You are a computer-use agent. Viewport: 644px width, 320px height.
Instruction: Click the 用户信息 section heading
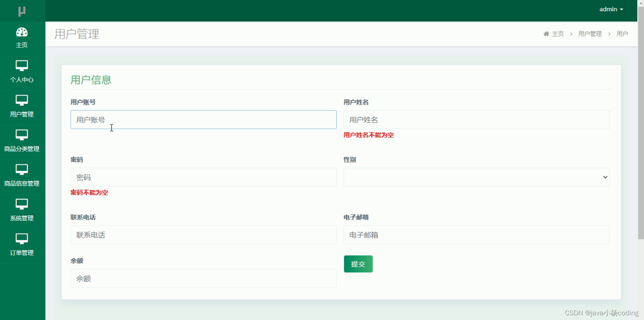(x=91, y=80)
